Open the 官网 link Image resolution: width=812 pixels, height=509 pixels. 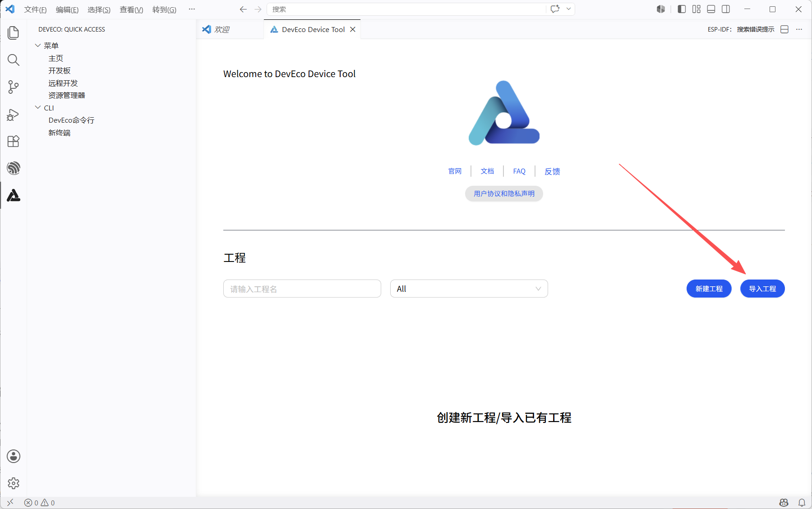(x=455, y=171)
